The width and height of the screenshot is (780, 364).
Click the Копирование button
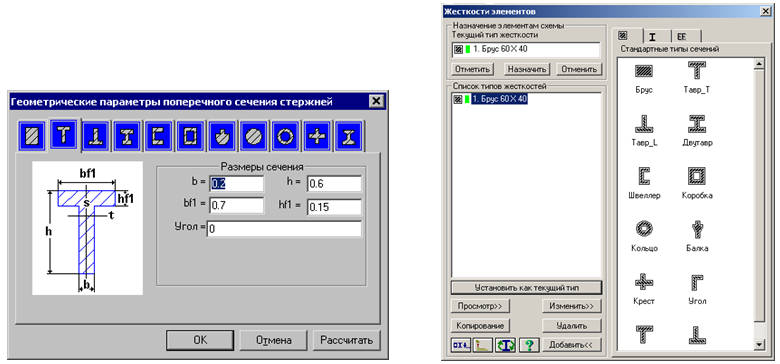481,326
